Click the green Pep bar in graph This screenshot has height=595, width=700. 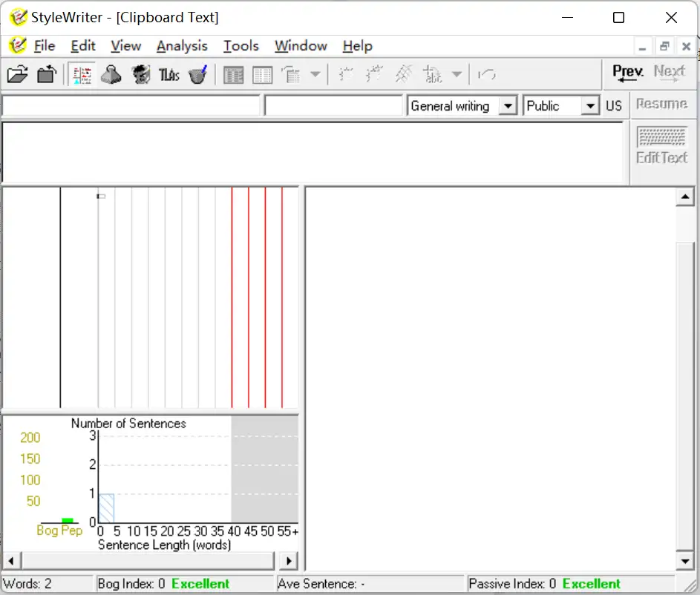pos(68,521)
